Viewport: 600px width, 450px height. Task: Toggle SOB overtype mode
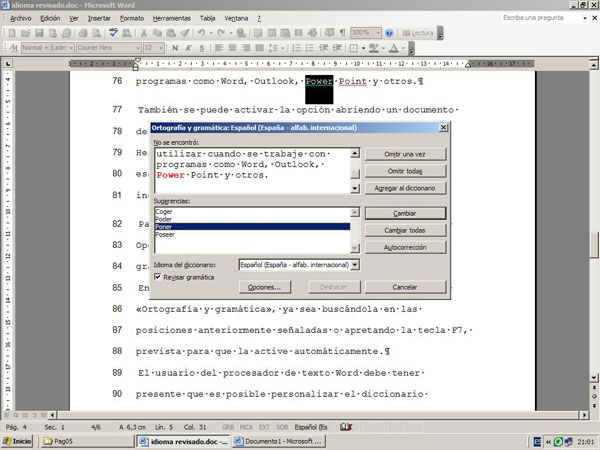[282, 427]
